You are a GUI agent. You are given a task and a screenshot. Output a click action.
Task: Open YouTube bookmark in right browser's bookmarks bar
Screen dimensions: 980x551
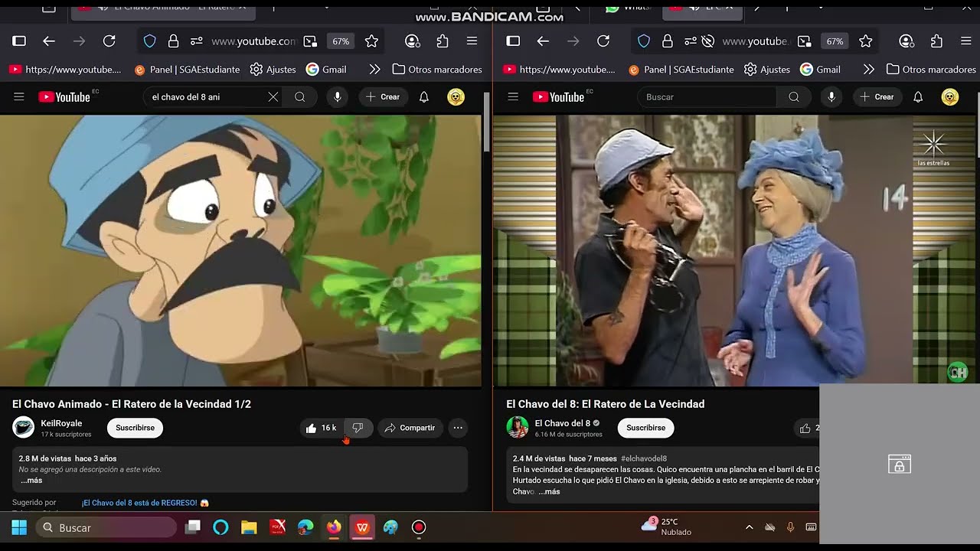click(x=559, y=70)
